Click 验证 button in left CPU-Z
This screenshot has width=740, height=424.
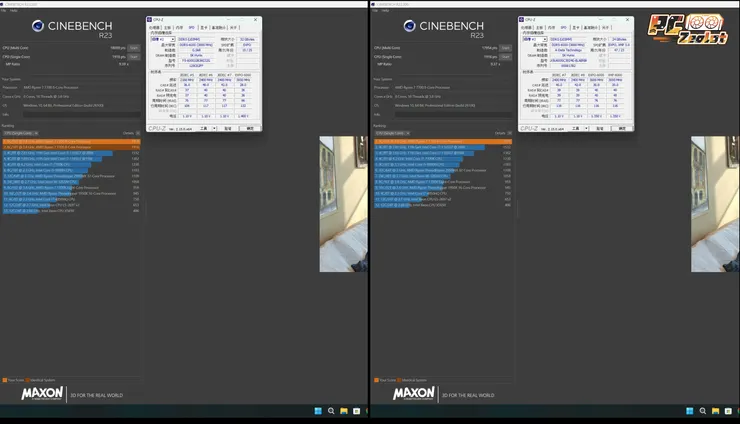pos(227,128)
